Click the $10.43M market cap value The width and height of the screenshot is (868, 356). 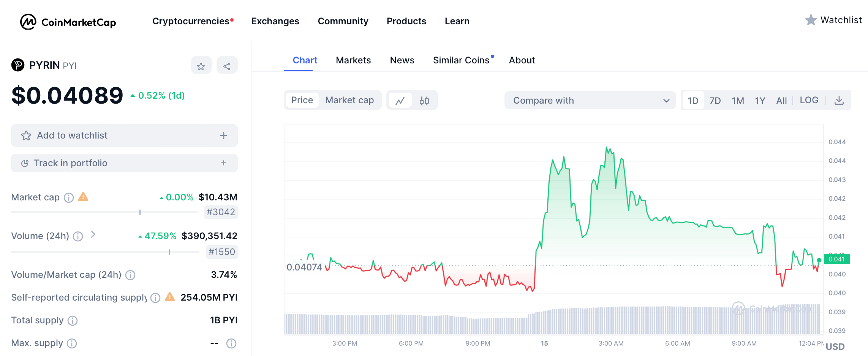tap(218, 197)
